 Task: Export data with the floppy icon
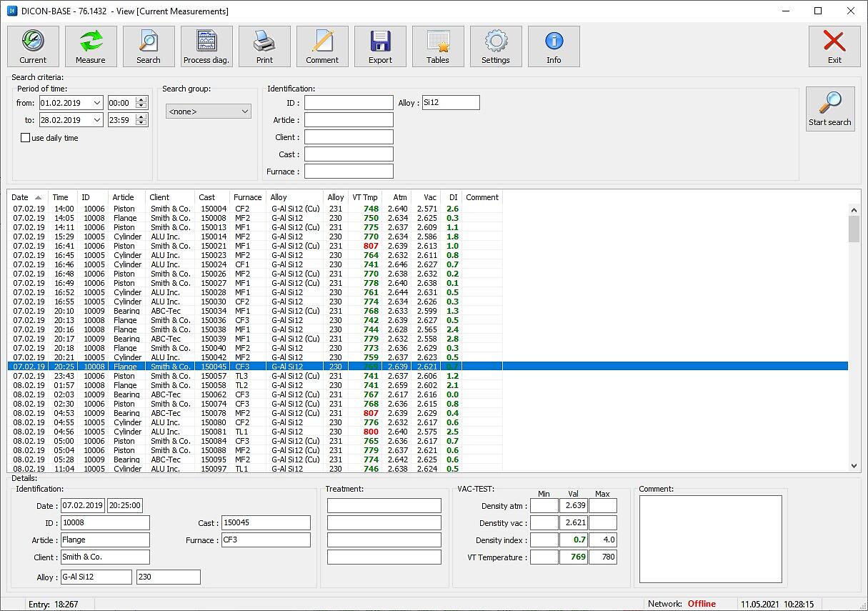(x=380, y=46)
